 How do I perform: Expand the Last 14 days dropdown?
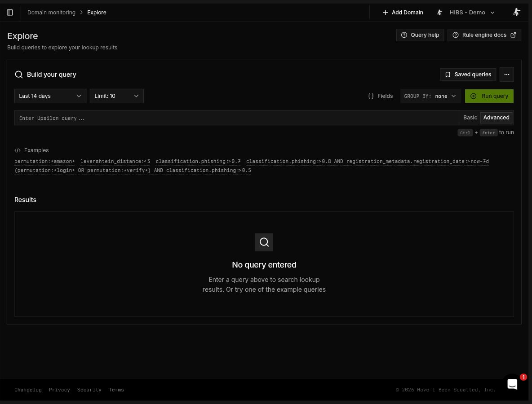pyautogui.click(x=50, y=96)
